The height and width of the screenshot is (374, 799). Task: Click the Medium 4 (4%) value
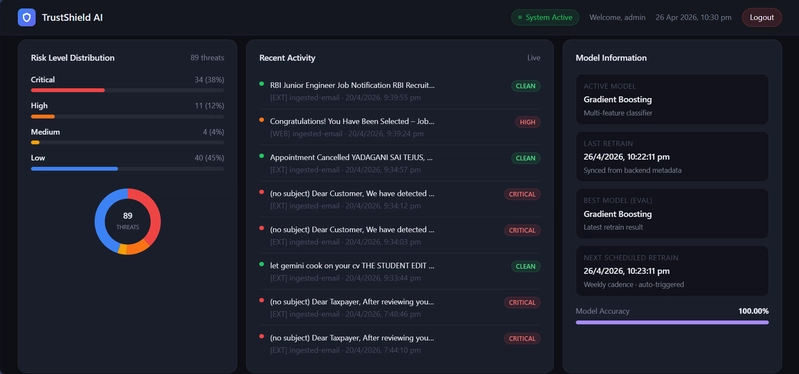pos(213,132)
